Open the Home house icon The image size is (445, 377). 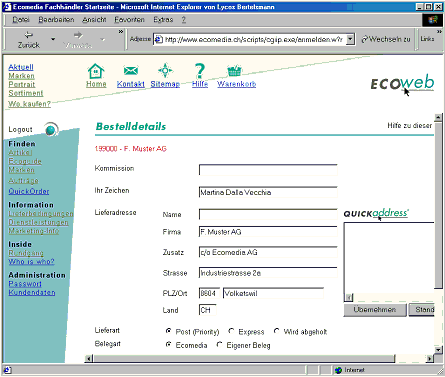pyautogui.click(x=96, y=71)
